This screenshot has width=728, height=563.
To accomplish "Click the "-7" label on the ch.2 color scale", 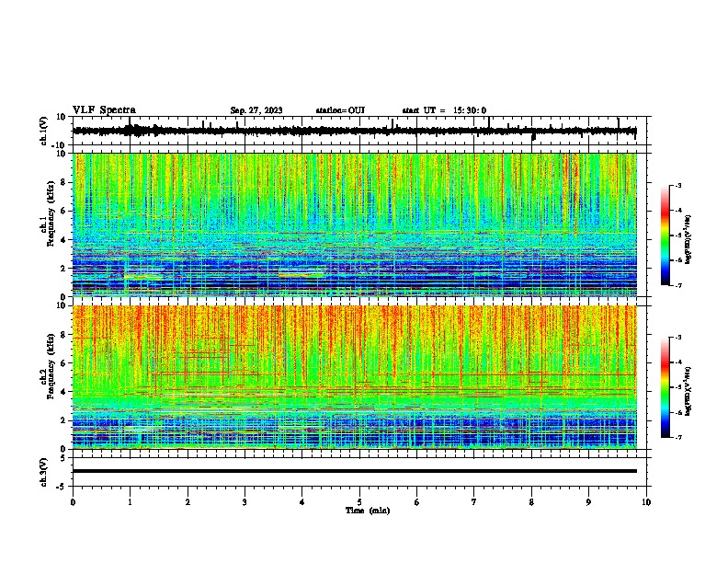I will [x=677, y=438].
